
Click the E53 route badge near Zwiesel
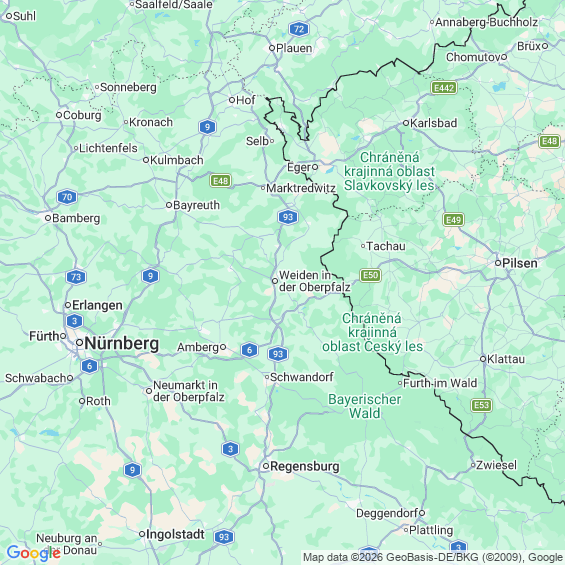(481, 405)
